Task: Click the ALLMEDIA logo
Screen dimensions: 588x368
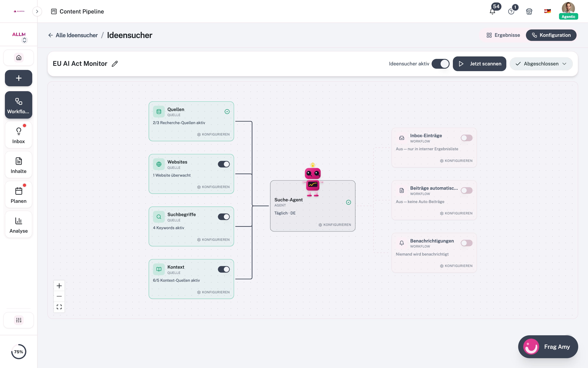Action: click(x=19, y=11)
